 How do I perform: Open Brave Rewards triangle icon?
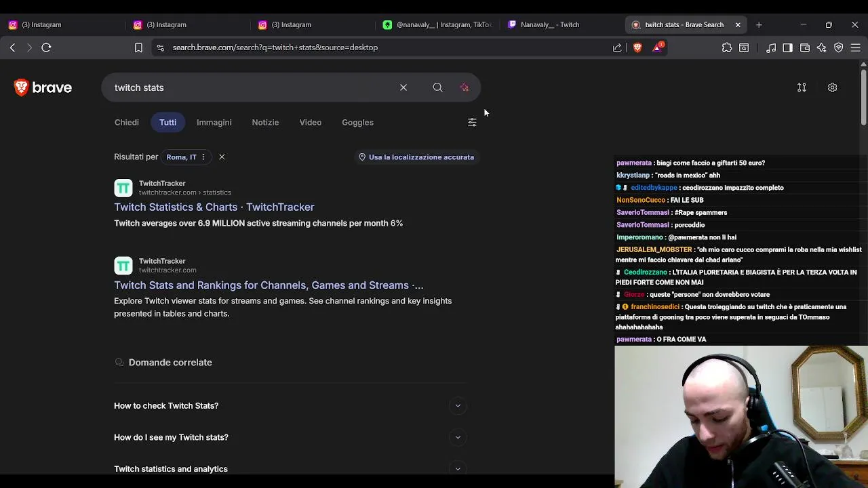pyautogui.click(x=657, y=47)
